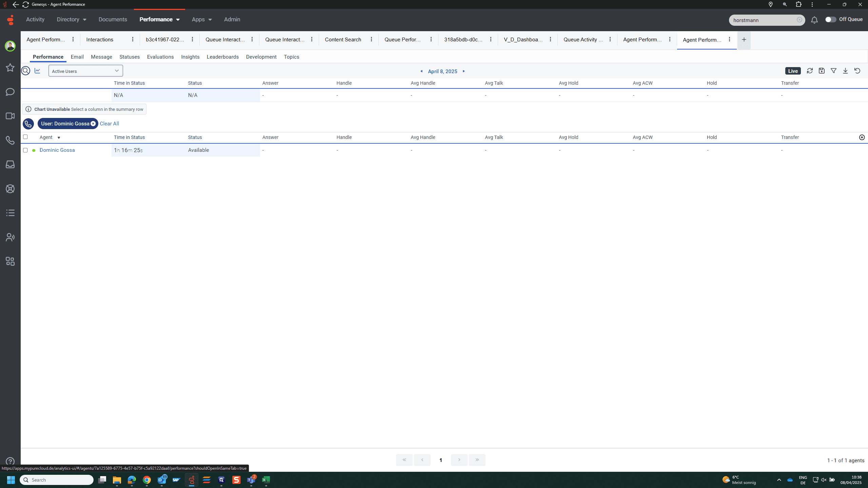Open Dominic Gossa agent link
Screen dimensions: 868x488
click(x=57, y=150)
